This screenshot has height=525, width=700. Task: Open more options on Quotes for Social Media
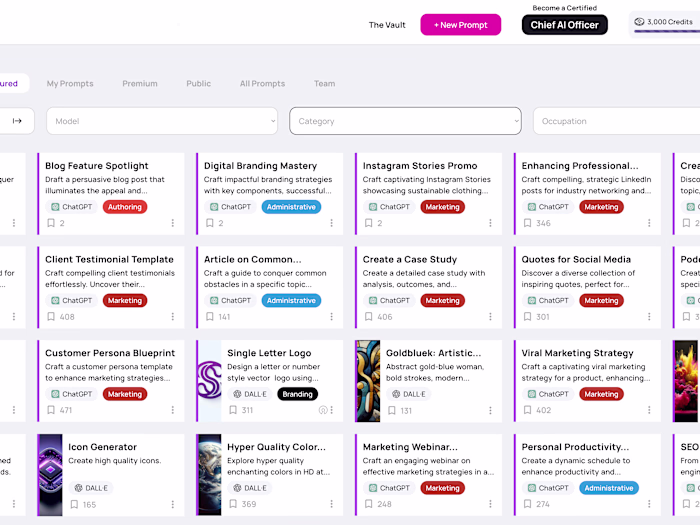click(x=650, y=317)
